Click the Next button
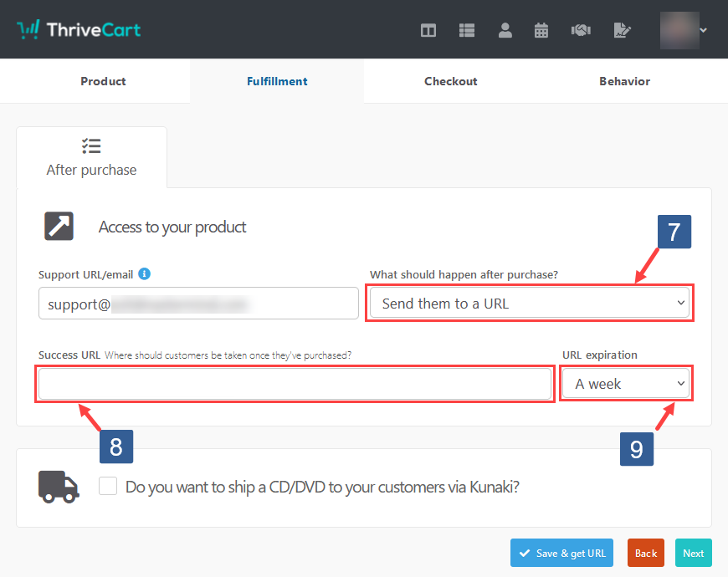728x577 pixels. click(693, 553)
